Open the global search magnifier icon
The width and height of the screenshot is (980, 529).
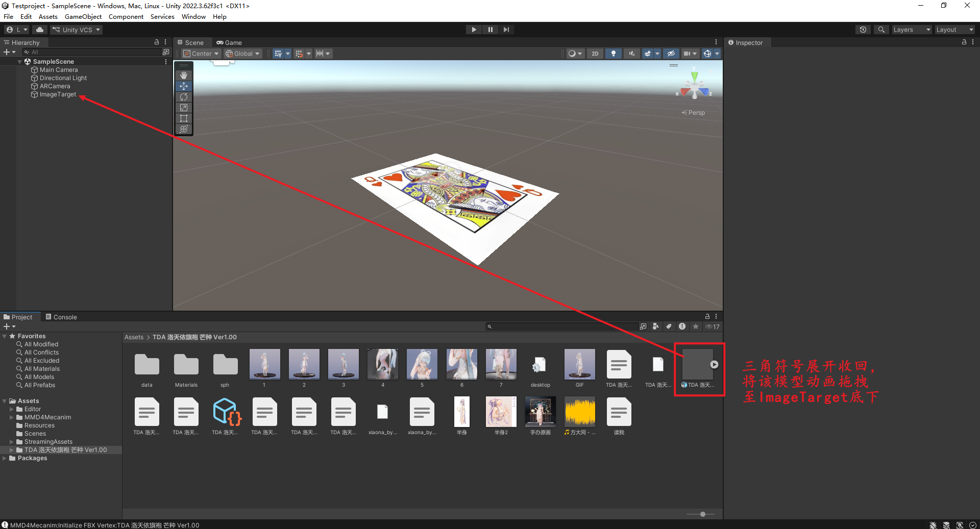click(x=881, y=30)
